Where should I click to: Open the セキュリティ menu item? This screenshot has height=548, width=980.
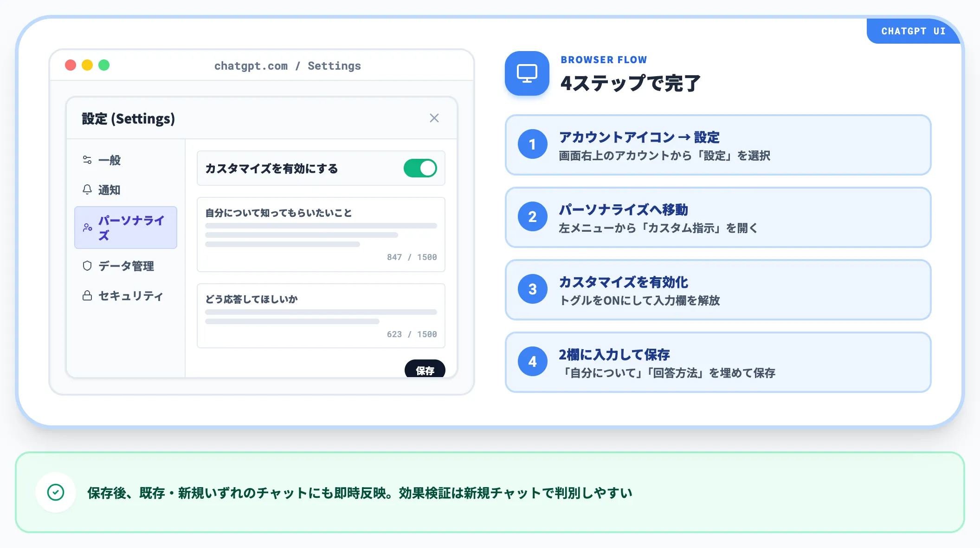126,296
